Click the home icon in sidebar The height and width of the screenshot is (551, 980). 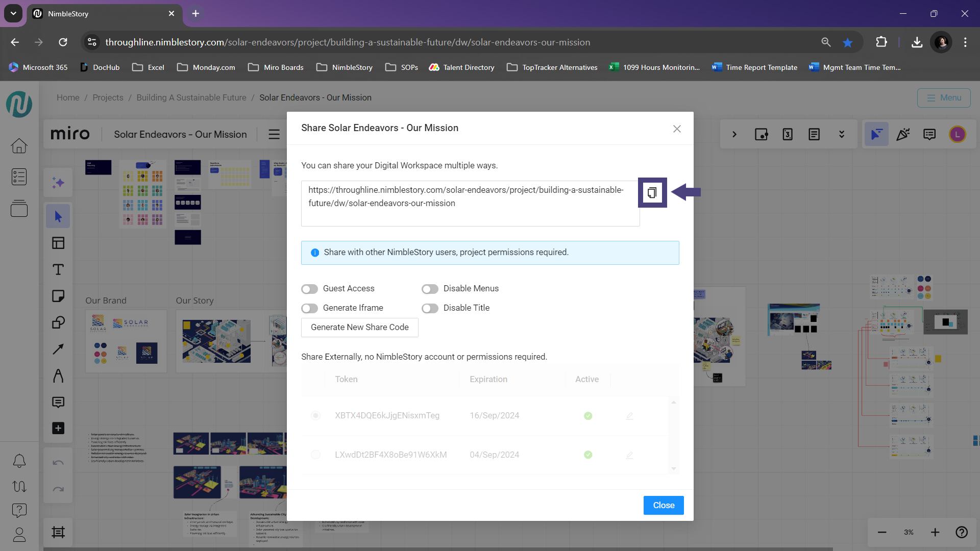pyautogui.click(x=19, y=146)
